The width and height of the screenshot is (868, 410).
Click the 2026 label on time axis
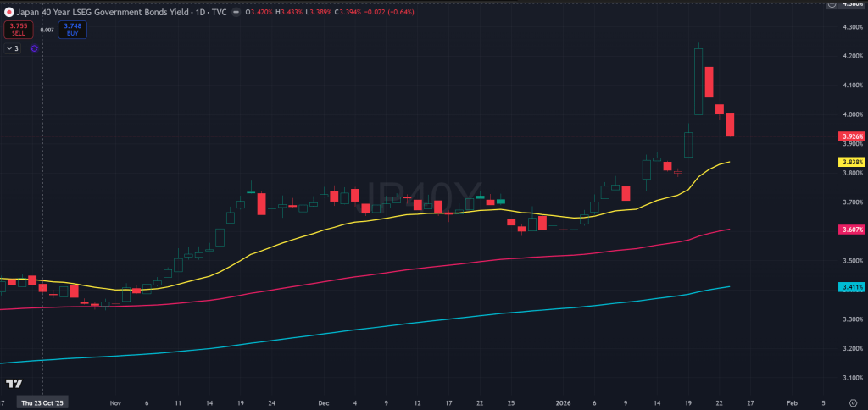[x=564, y=404]
